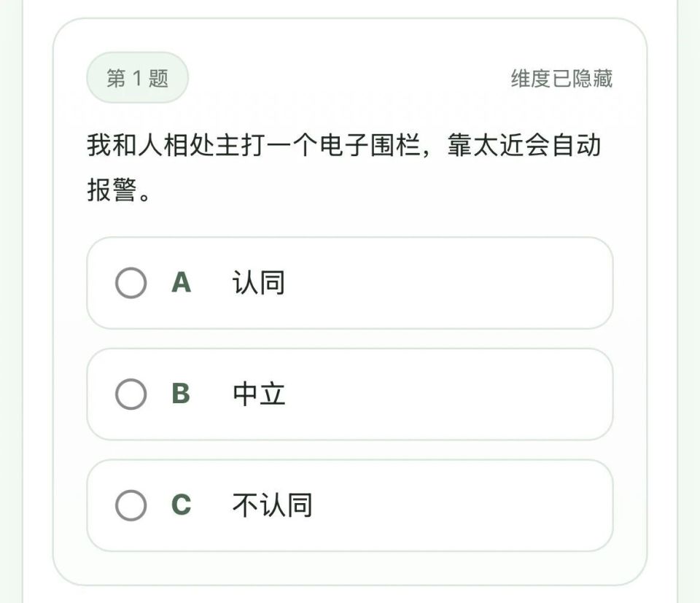This screenshot has width=700, height=603.
Task: Select radio button for option C
Action: coord(131,505)
